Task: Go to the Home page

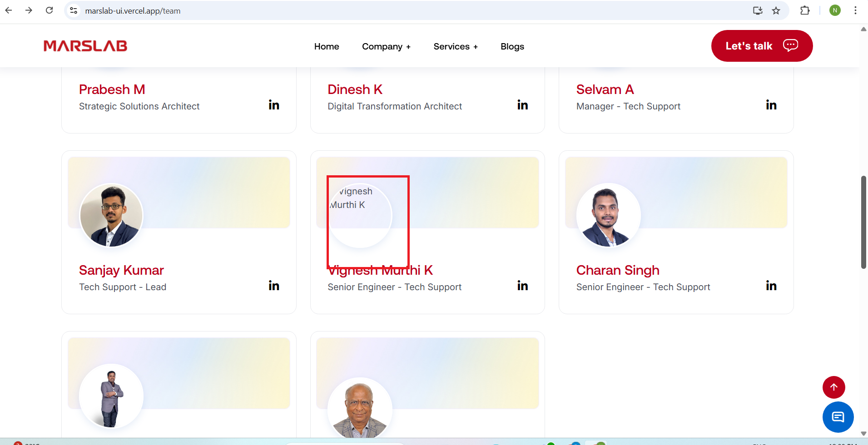Action: coord(327,46)
